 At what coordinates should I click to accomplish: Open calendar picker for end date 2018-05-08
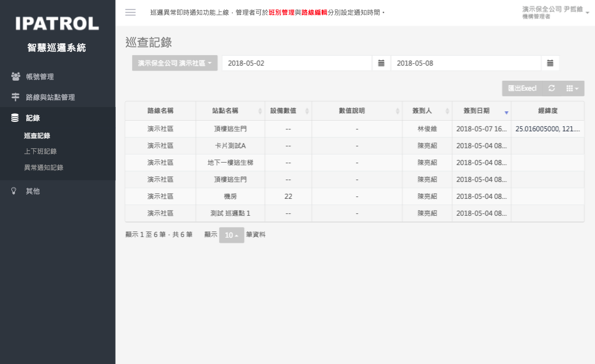(550, 63)
